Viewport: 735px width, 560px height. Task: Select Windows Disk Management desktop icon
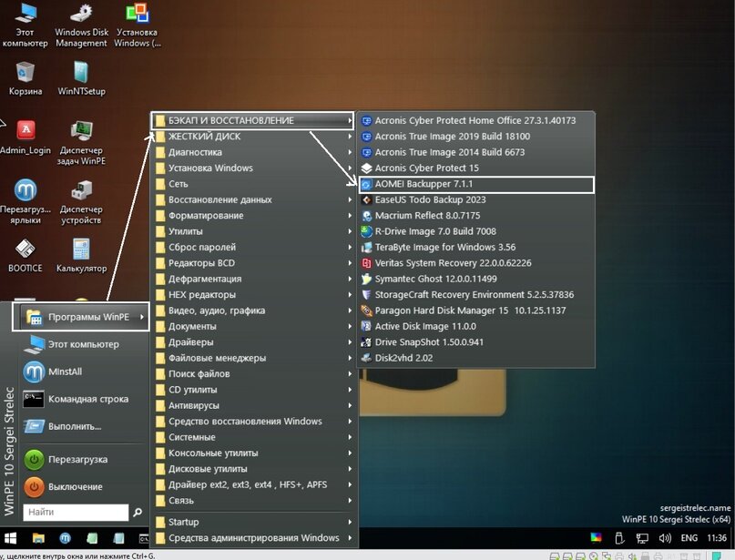(82, 25)
